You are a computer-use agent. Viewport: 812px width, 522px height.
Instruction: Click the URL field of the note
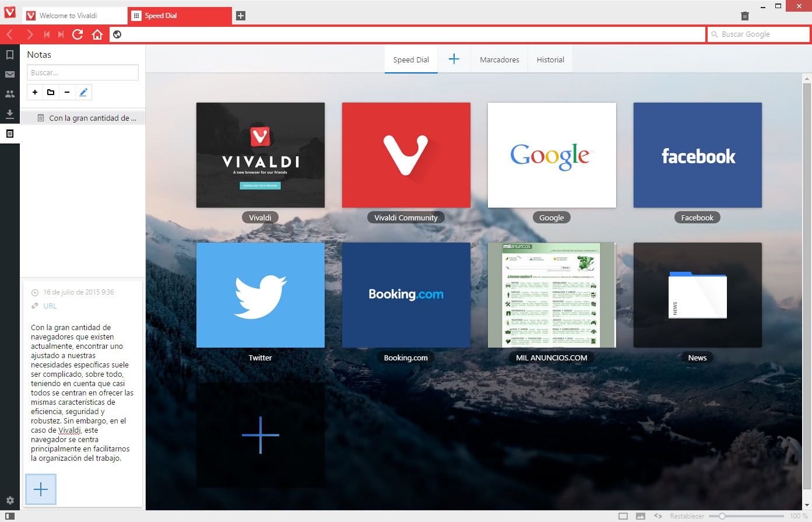click(x=50, y=306)
